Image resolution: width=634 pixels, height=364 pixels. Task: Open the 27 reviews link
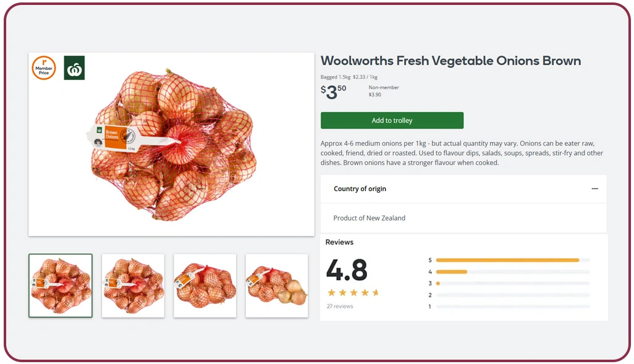pyautogui.click(x=339, y=305)
